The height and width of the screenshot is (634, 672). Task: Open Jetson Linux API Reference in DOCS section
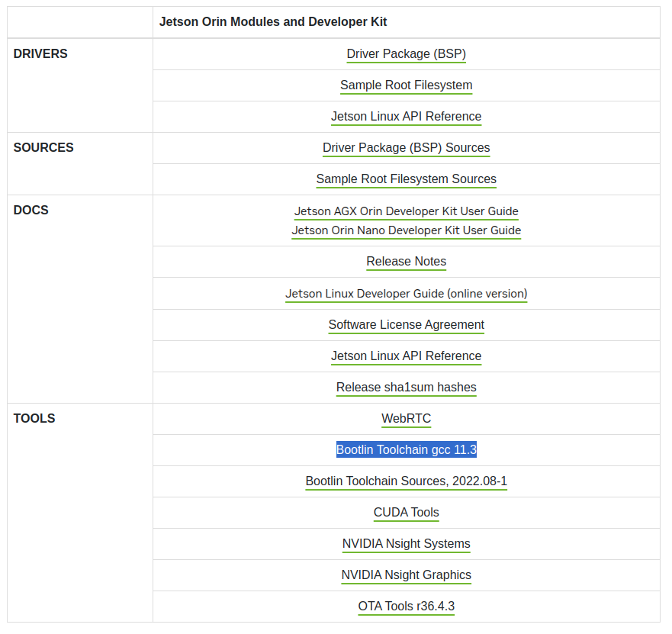point(406,356)
